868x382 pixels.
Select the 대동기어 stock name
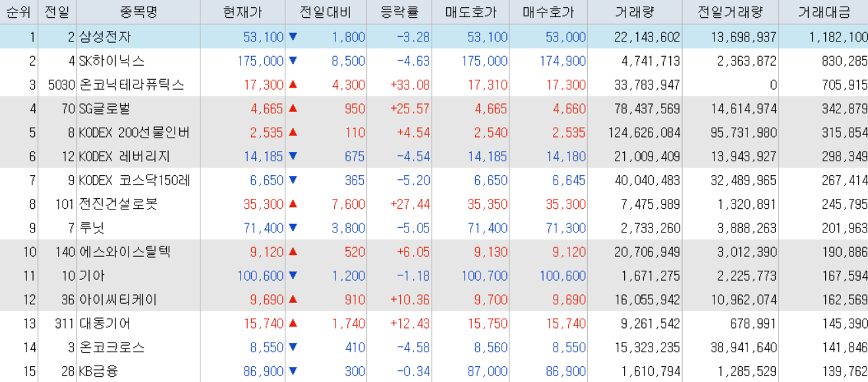[x=105, y=323]
